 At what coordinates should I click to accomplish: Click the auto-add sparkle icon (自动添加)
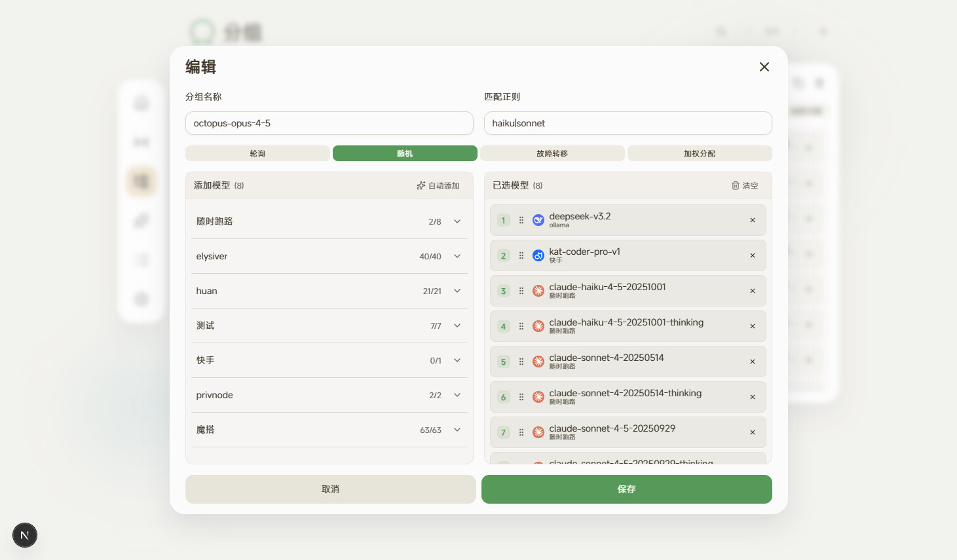tap(421, 186)
